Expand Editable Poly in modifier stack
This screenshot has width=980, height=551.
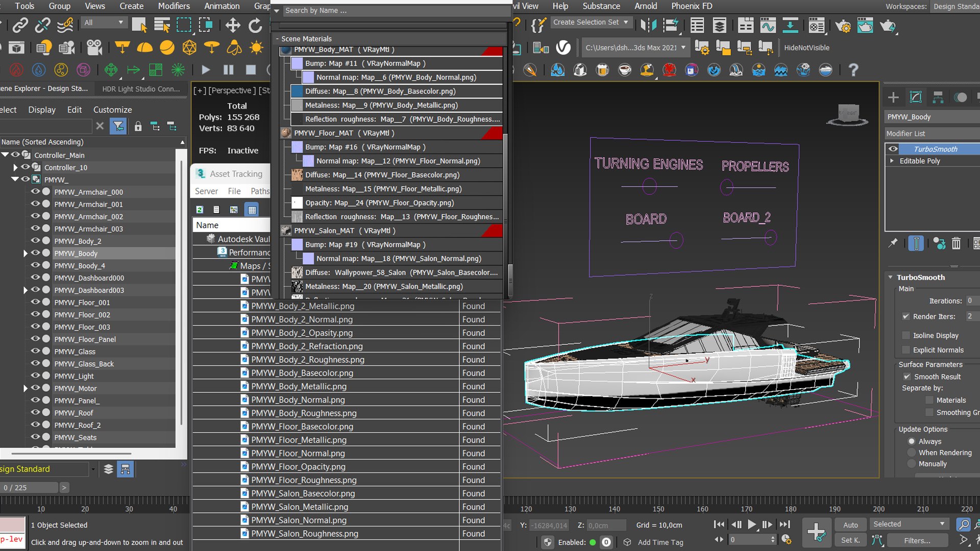pos(892,161)
